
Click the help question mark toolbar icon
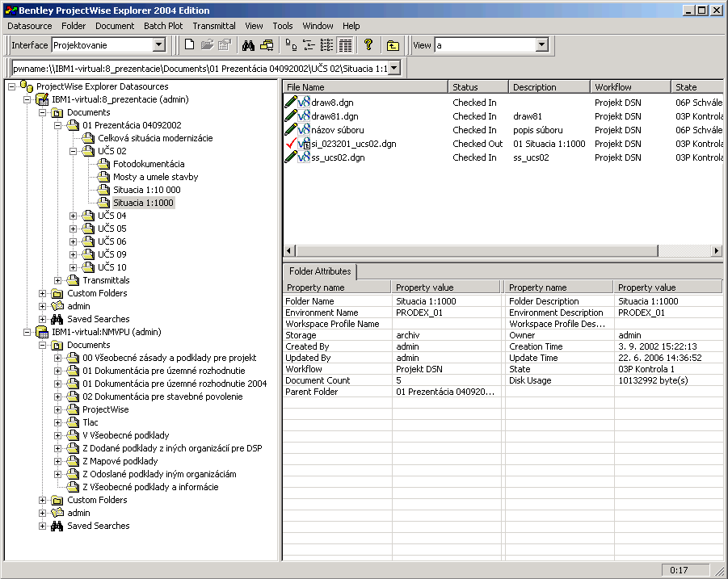pos(368,45)
